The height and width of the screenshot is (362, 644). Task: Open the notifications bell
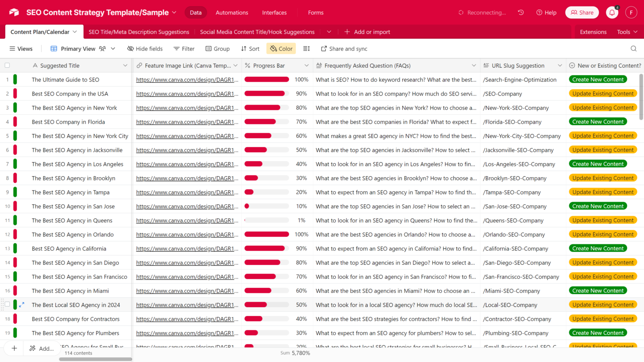(612, 13)
